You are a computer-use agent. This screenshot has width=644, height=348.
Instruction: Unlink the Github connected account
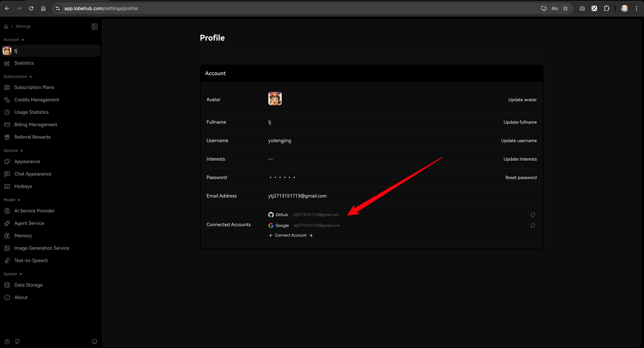533,215
